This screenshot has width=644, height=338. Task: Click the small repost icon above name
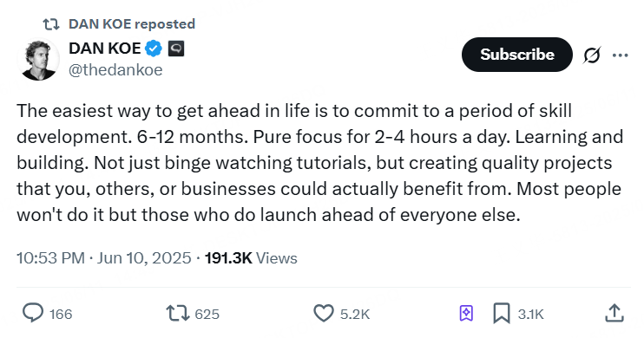pos(51,24)
